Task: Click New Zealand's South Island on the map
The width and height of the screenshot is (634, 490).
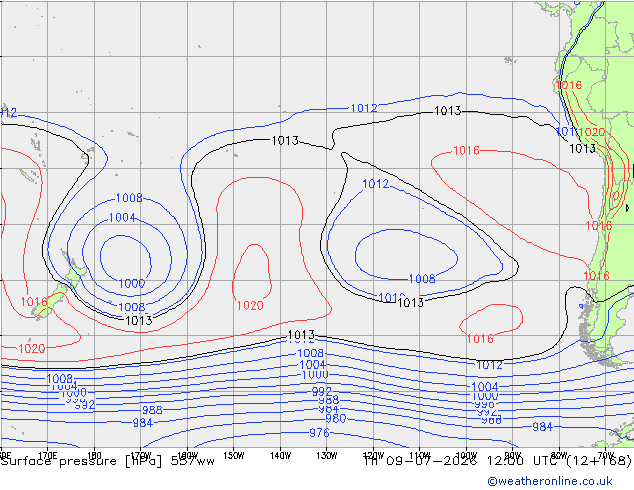Action: coord(49,302)
